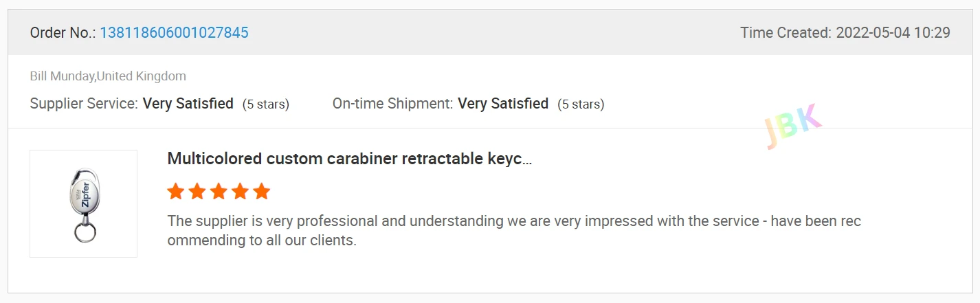Click the 2022-05-04 10:29 creation timestamp
Screen dimensions: 980x303
click(893, 32)
